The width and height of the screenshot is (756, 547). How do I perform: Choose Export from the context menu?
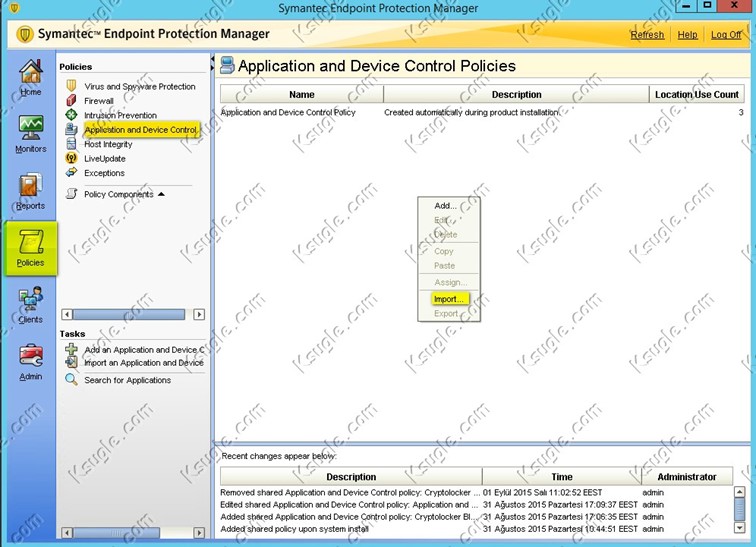coord(447,314)
